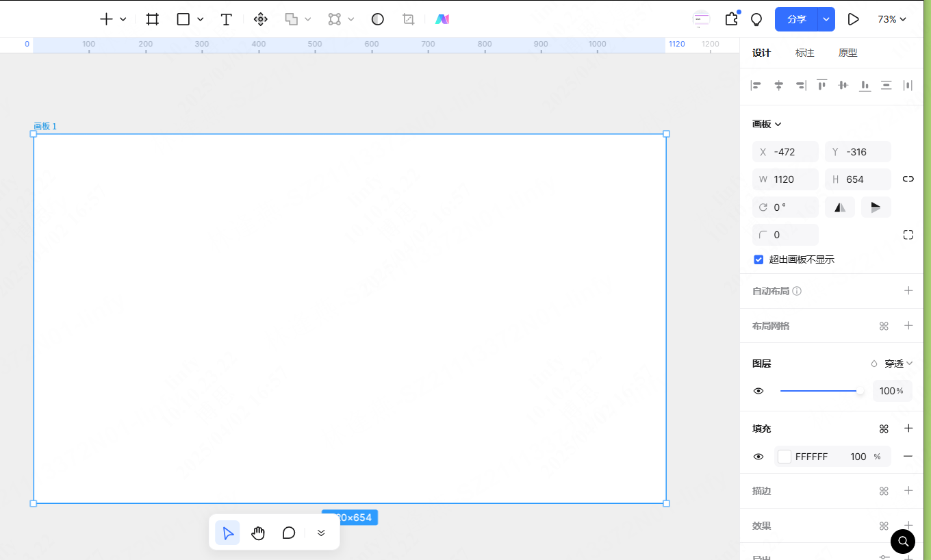Open the colorful AI assistant icon

pos(442,19)
